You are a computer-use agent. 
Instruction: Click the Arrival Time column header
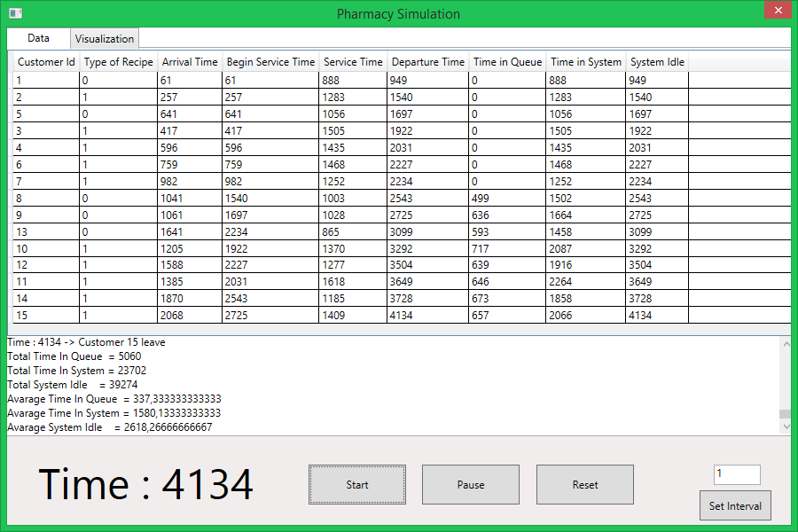tap(190, 62)
